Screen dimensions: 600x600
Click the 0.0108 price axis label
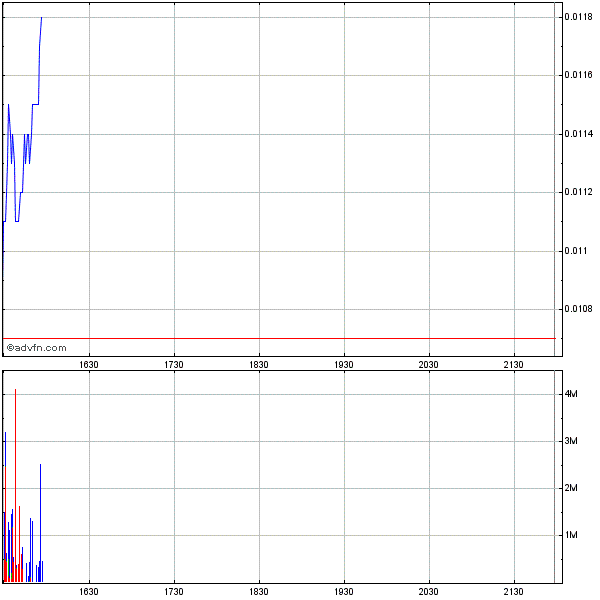[x=578, y=309]
